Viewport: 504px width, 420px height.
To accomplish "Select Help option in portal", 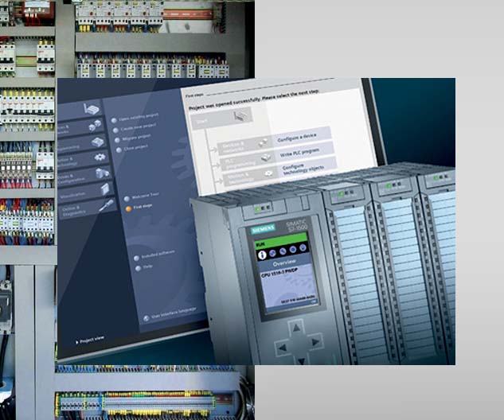I will [x=144, y=267].
